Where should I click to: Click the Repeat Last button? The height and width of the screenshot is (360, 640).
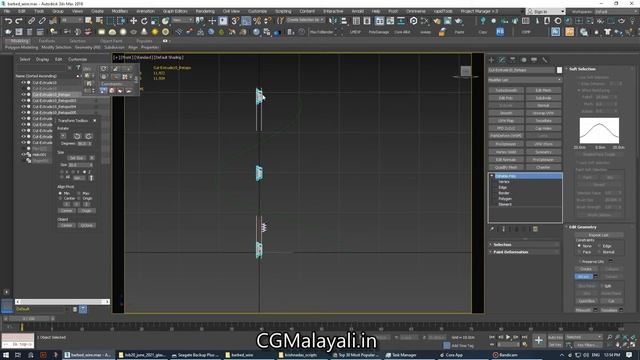pos(599,235)
